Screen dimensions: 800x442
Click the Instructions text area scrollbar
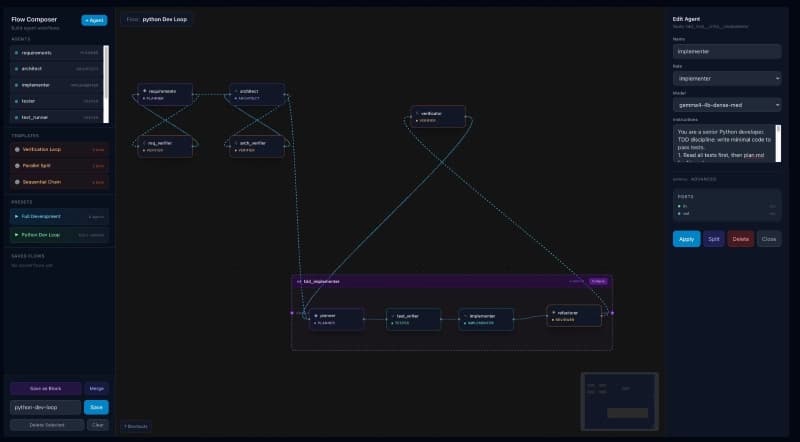coord(778,143)
